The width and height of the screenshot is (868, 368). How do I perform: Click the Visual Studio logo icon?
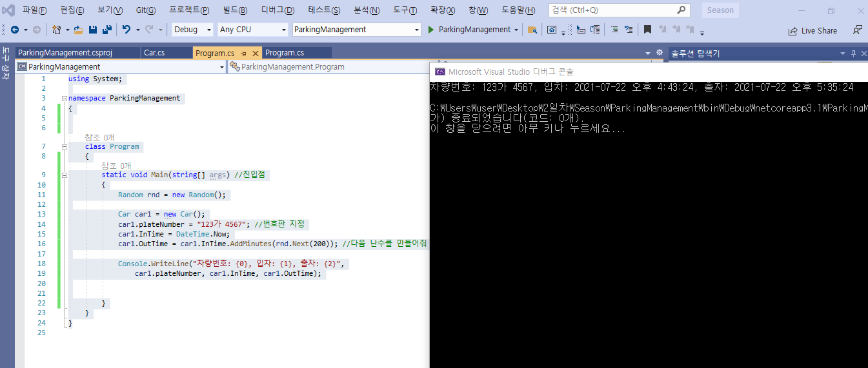point(9,10)
